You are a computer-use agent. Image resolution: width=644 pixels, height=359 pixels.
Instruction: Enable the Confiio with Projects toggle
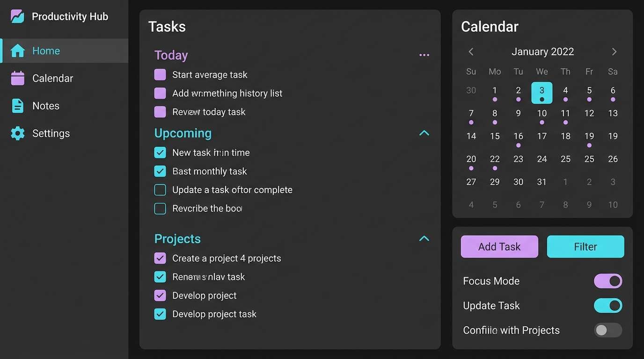coord(608,330)
